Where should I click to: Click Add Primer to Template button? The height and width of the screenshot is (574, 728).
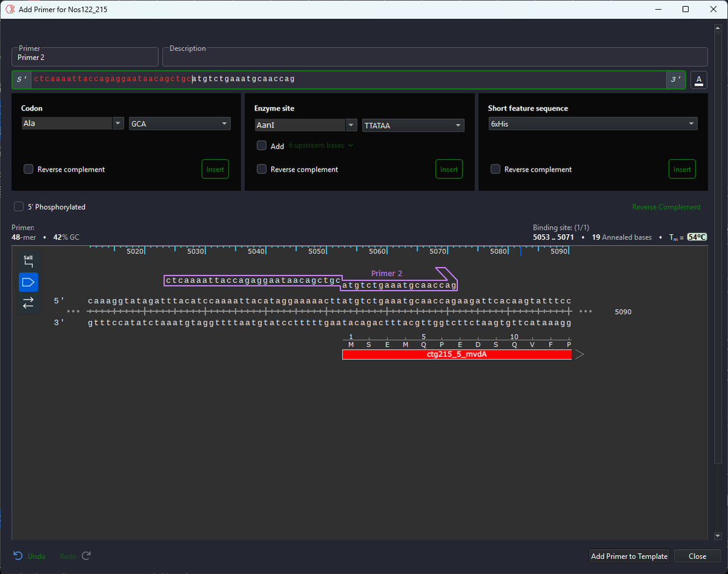point(630,556)
